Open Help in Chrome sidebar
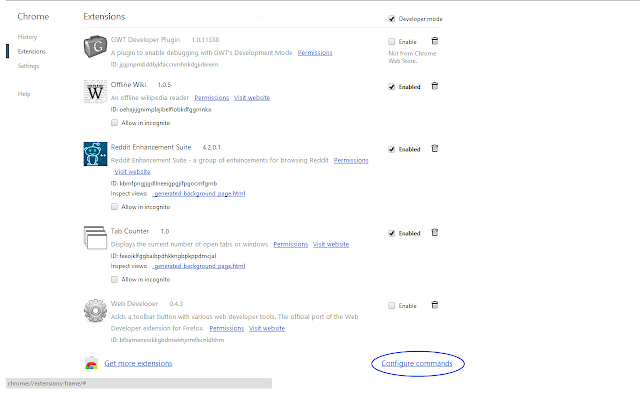 24,94
